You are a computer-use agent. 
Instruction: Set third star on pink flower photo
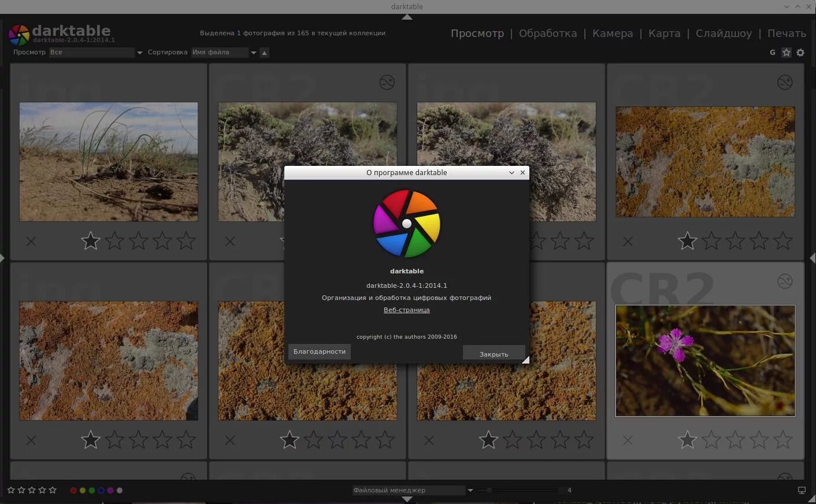(x=735, y=440)
